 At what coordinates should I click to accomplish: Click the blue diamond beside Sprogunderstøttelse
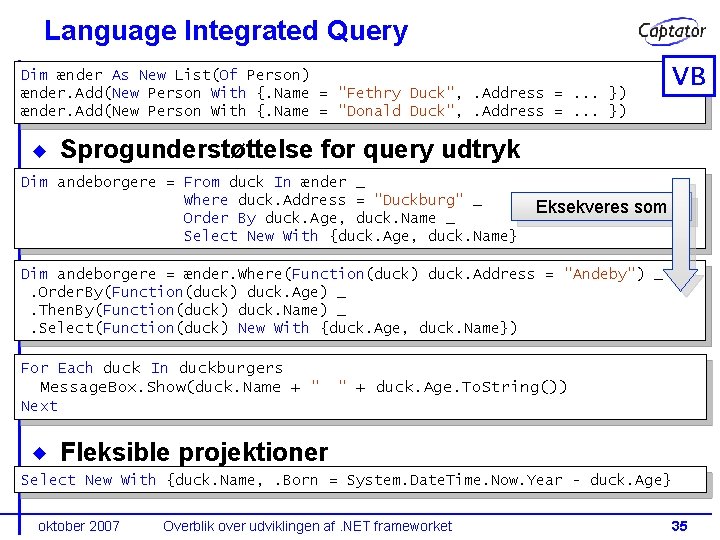coord(40,151)
